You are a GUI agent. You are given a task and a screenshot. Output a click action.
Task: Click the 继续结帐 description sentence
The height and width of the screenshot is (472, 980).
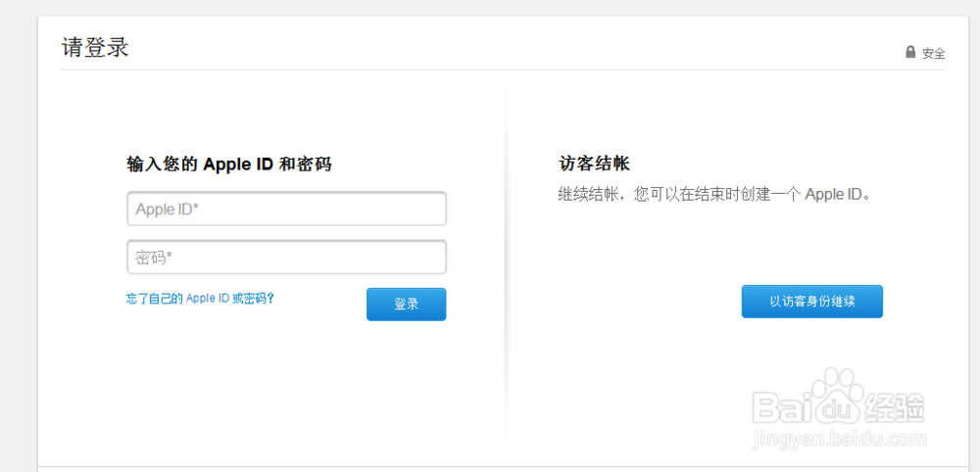point(714,194)
